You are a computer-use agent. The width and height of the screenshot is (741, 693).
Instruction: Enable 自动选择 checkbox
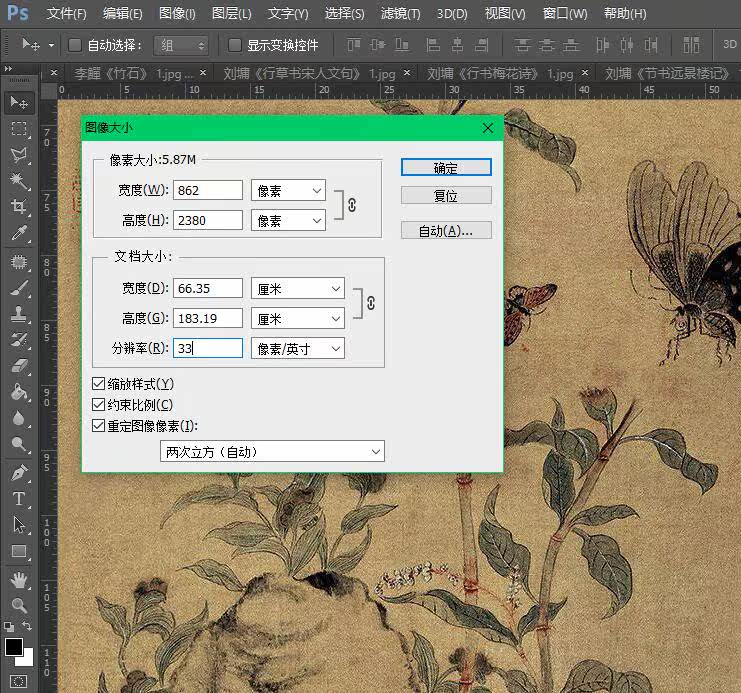click(x=75, y=45)
